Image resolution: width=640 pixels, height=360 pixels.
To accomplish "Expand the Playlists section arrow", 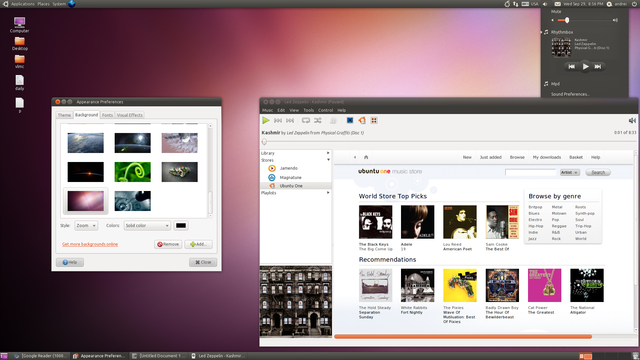I will pos(328,193).
